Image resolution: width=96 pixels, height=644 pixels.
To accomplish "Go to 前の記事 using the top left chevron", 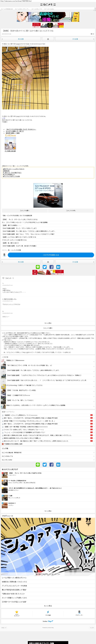I will (2, 39).
